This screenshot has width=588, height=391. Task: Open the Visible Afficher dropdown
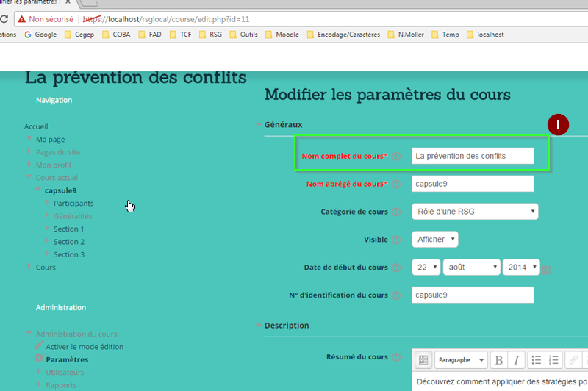click(x=435, y=240)
